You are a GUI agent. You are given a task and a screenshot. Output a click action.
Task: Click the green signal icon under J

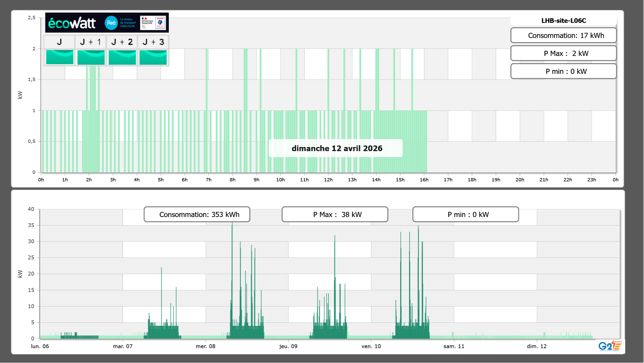60,57
